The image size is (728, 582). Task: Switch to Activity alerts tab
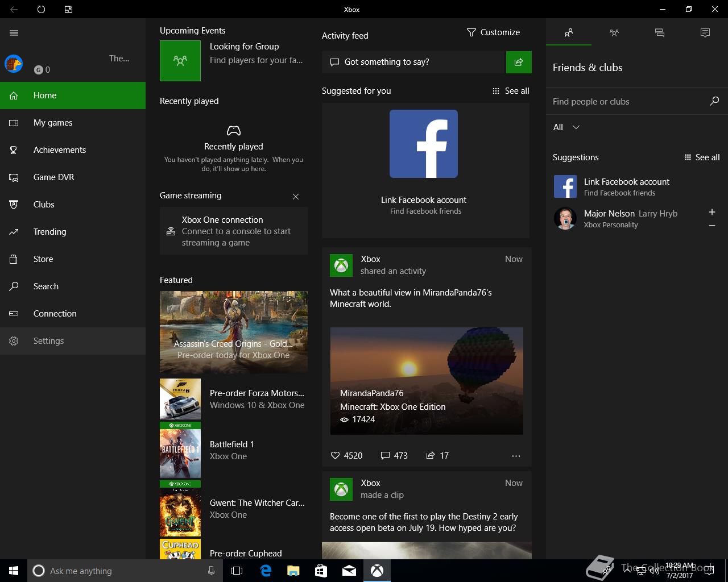tap(705, 33)
